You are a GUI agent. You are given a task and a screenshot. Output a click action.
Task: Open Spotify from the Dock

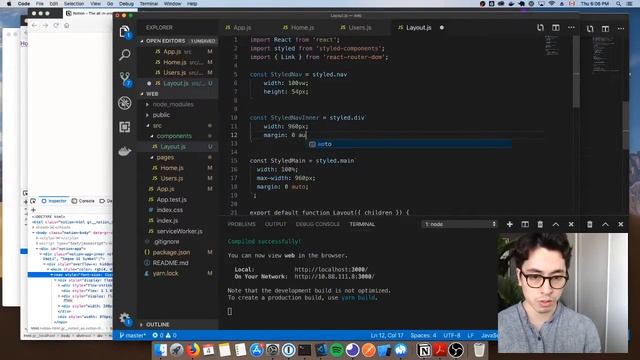pos(336,350)
